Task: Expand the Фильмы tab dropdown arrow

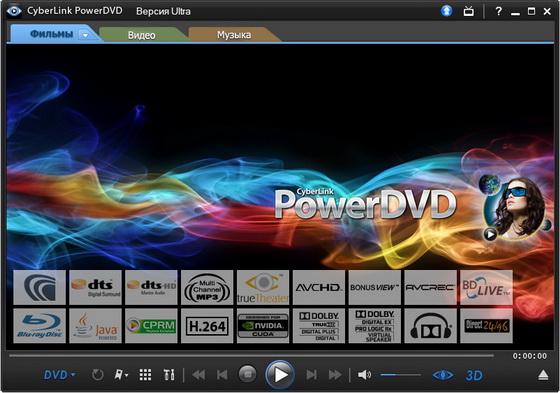Action: [x=85, y=35]
